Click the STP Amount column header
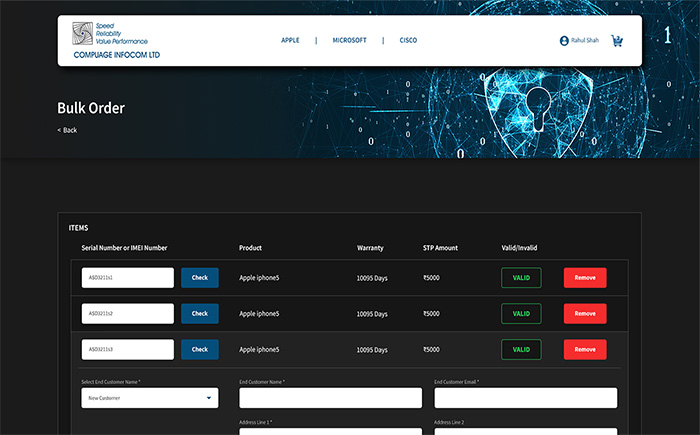 click(440, 248)
